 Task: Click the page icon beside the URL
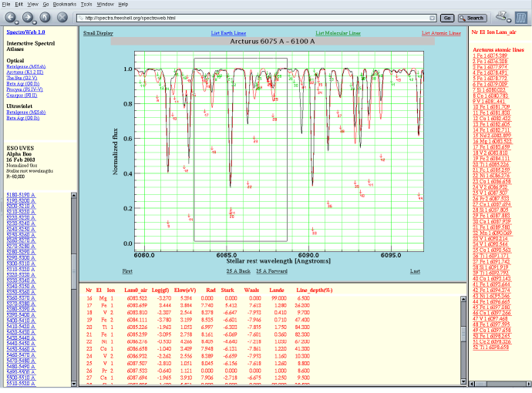pyautogui.click(x=79, y=18)
